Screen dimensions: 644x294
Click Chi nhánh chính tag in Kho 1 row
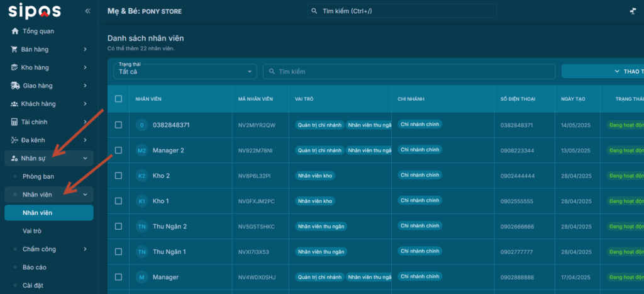click(x=419, y=200)
